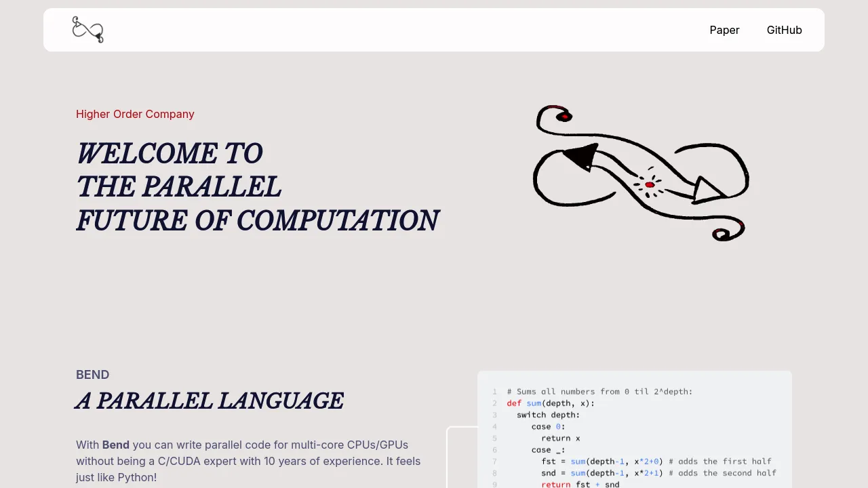Click code line 'case _:'

548,449
